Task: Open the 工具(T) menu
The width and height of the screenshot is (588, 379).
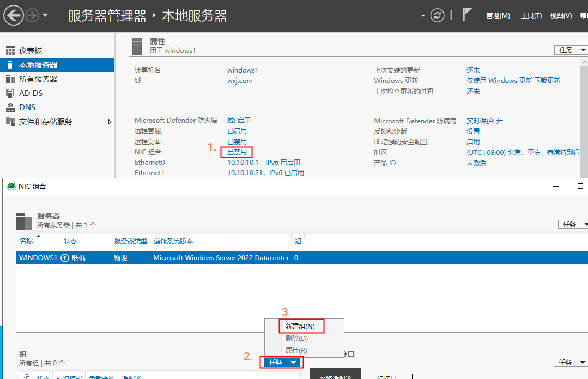Action: [x=531, y=16]
